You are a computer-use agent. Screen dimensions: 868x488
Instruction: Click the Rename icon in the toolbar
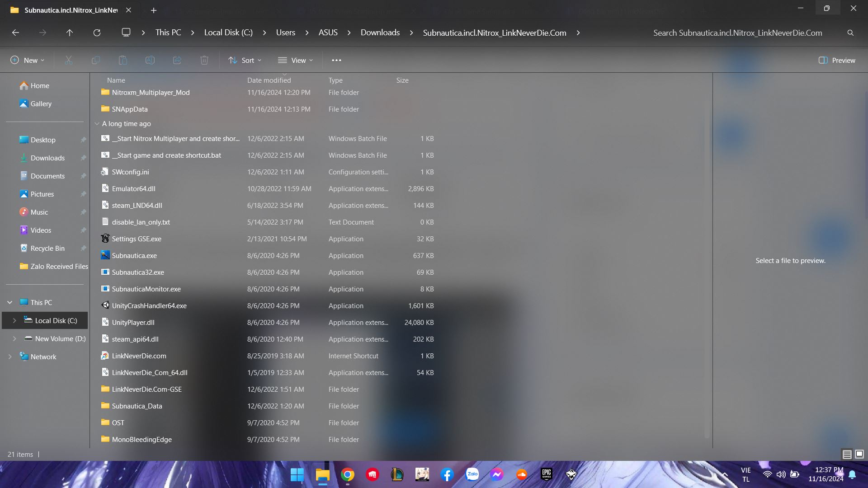150,60
